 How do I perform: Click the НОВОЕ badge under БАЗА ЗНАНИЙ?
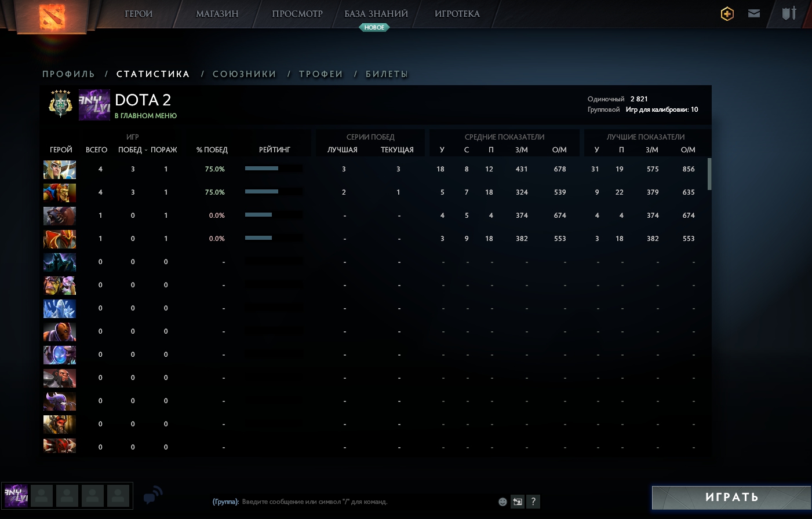pos(374,27)
